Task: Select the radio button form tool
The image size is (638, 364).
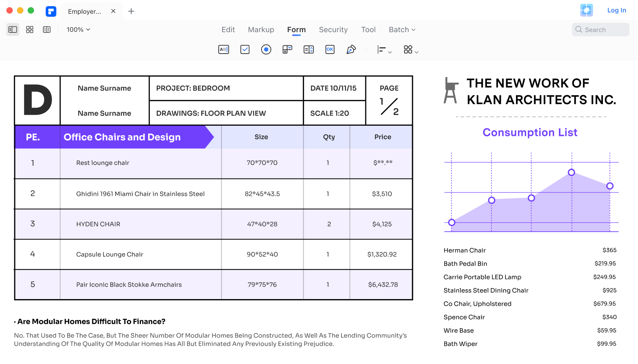Action: pyautogui.click(x=266, y=49)
